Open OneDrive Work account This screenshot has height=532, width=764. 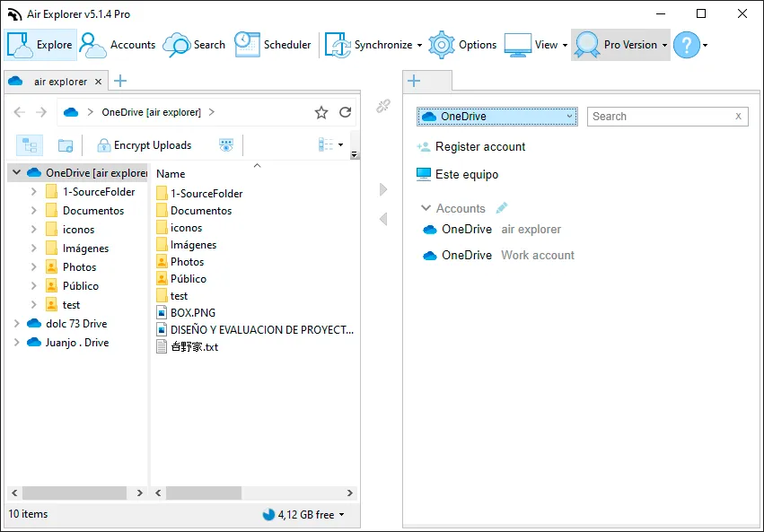click(x=498, y=255)
